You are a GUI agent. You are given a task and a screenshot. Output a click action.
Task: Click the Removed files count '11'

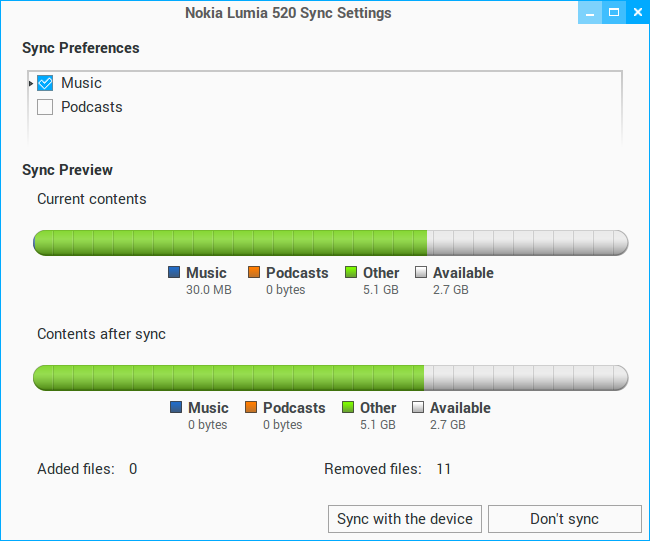click(444, 469)
